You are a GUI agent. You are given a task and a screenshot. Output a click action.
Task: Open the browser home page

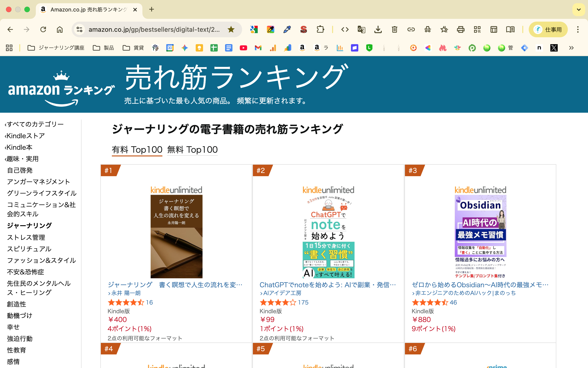click(x=60, y=29)
